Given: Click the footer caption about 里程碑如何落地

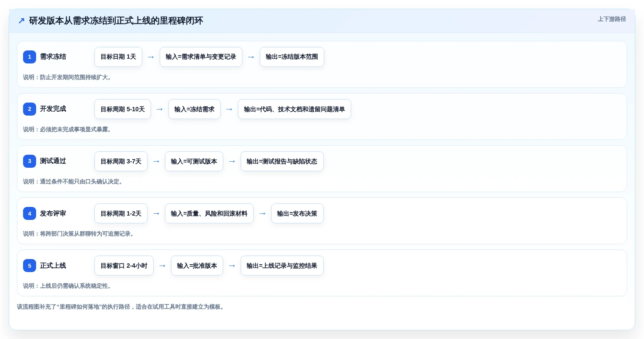Looking at the screenshot, I should click(121, 307).
